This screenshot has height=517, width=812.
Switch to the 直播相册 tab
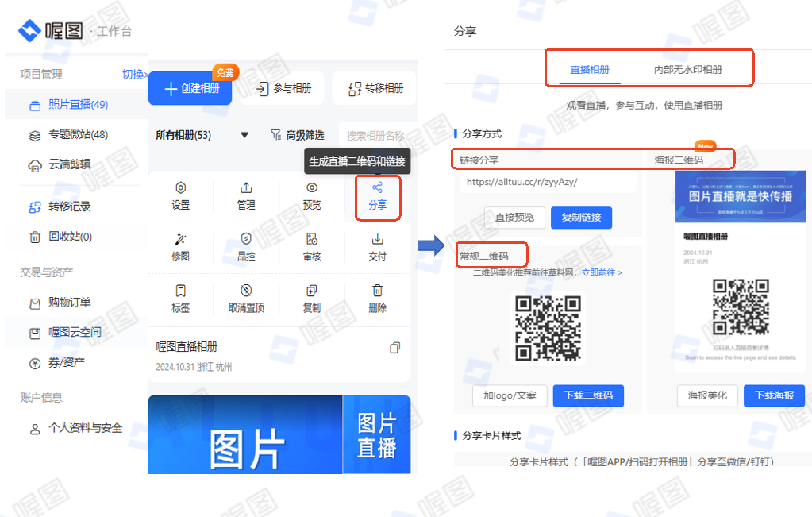click(589, 69)
